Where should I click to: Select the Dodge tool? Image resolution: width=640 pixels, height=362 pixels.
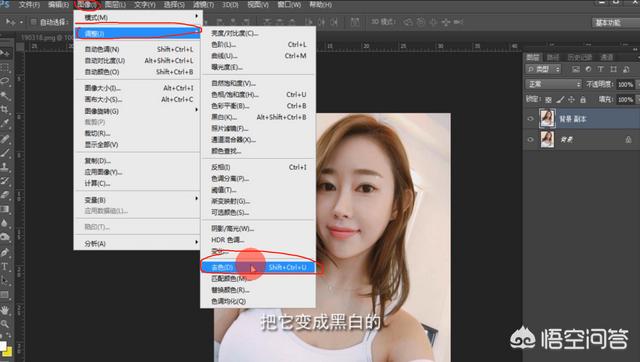[4, 237]
